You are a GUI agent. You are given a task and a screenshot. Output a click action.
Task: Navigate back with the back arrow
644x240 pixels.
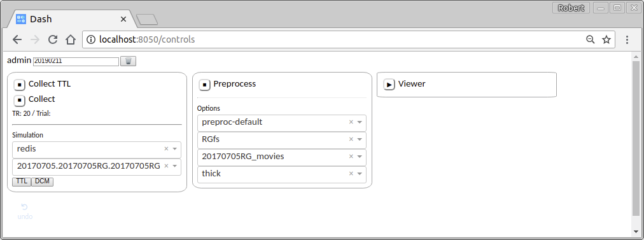(17, 39)
